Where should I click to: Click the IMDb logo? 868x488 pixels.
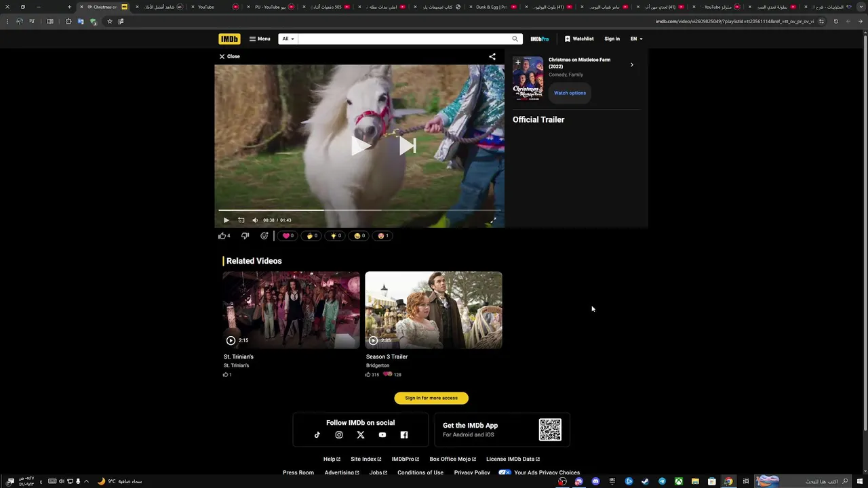pyautogui.click(x=229, y=39)
